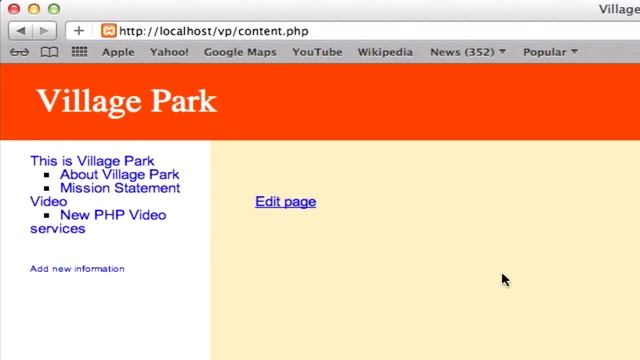
Task: Open the Google Maps bookmark
Action: 240,52
